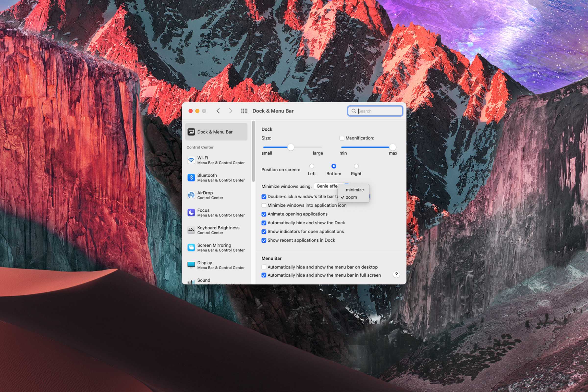Select AirDrop row in sidebar
This screenshot has width=588, height=392.
tap(217, 195)
